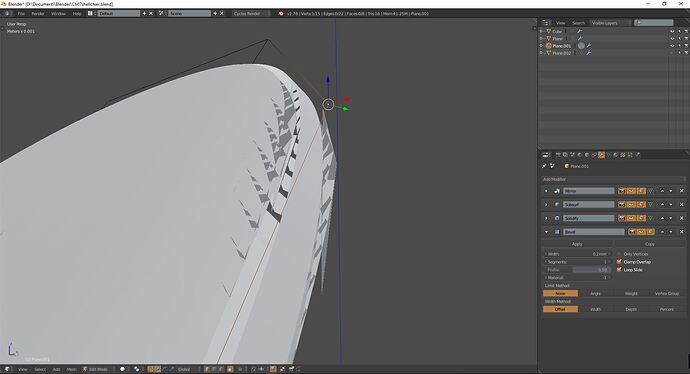The width and height of the screenshot is (690, 374).
Task: Click the Bevel modifier name field
Action: point(594,232)
